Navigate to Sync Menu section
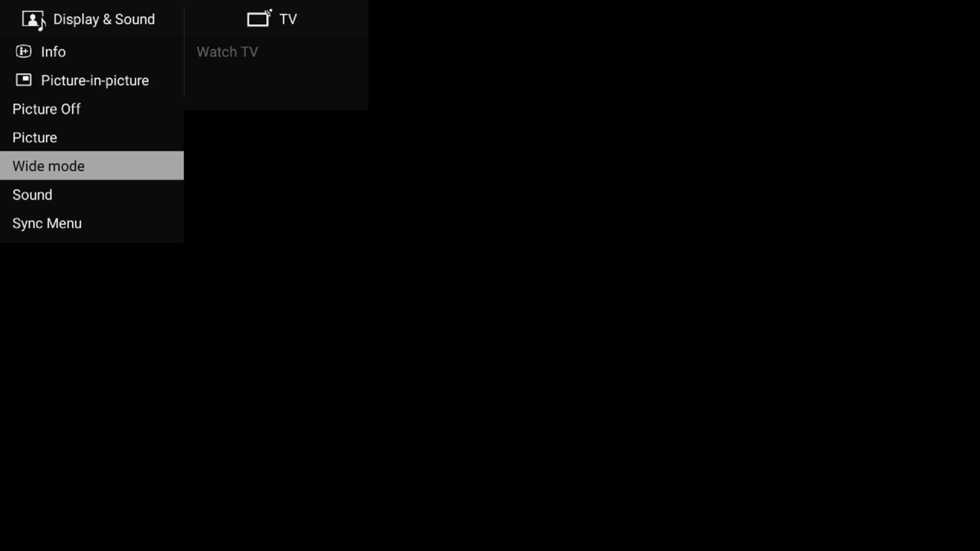 pos(46,222)
